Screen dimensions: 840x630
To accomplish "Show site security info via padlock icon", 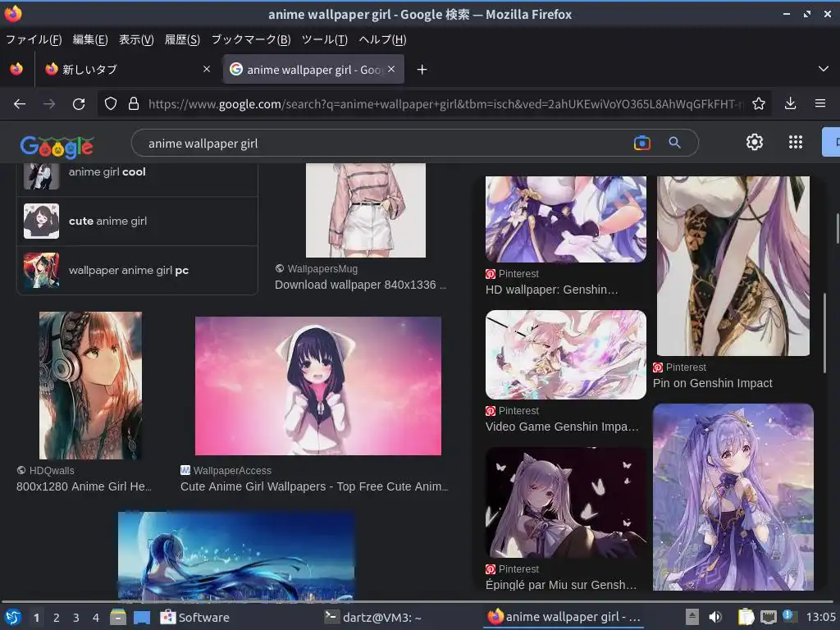I will pos(134,104).
